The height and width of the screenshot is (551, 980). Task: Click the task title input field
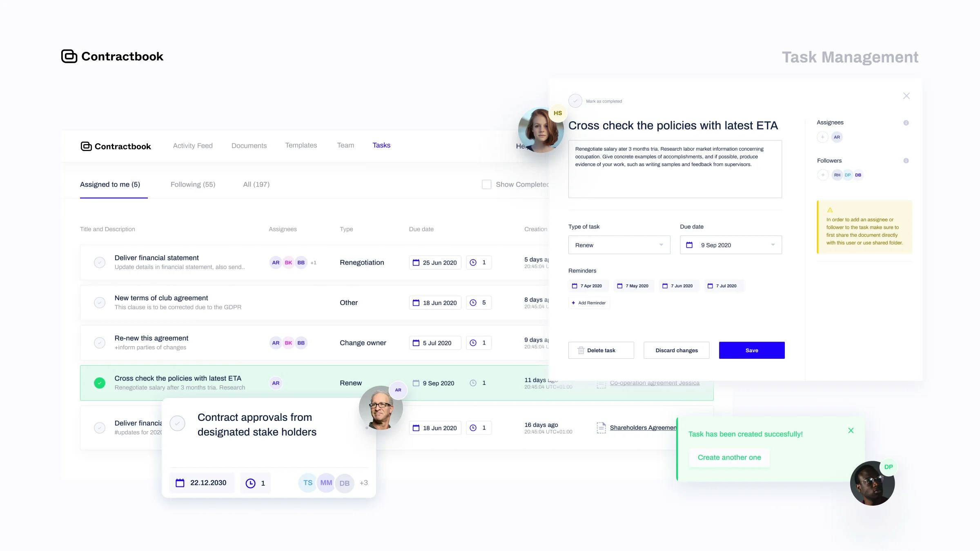pos(673,125)
